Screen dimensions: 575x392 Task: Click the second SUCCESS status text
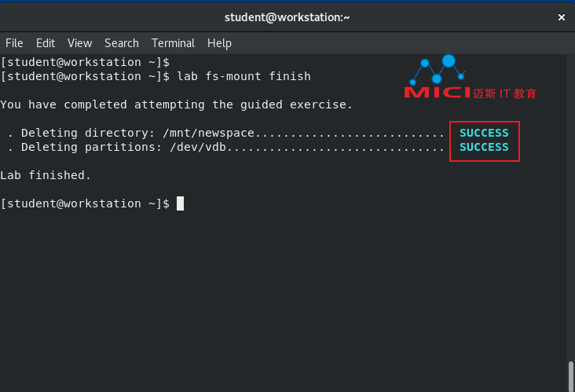tap(484, 147)
